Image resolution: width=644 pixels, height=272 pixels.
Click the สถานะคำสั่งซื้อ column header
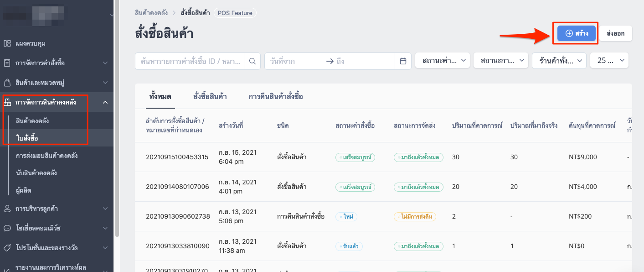[x=355, y=125]
